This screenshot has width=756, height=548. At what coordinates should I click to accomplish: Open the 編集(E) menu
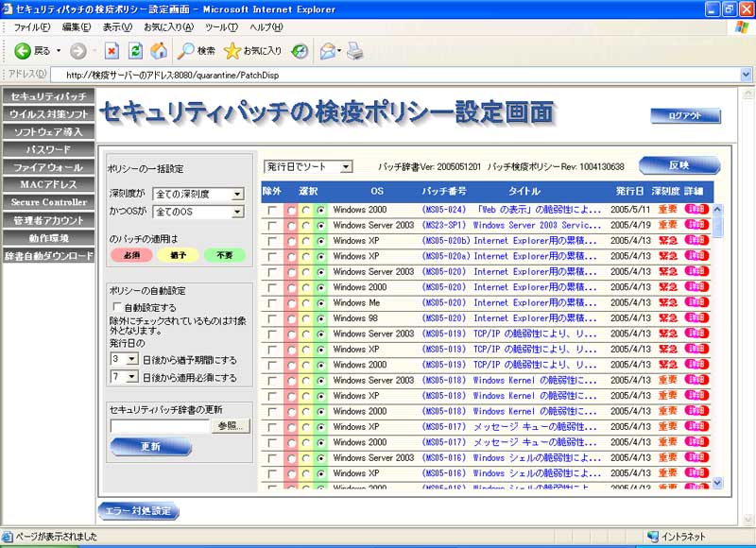77,27
